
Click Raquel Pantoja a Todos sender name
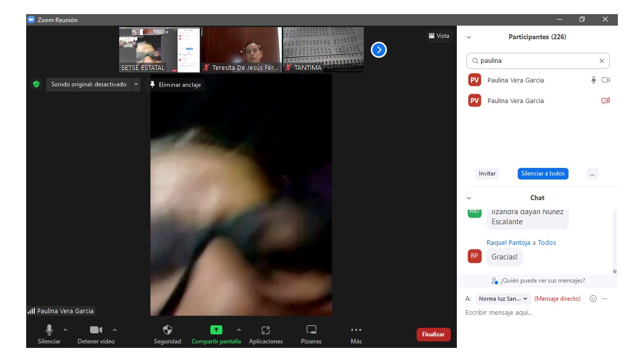pos(521,242)
